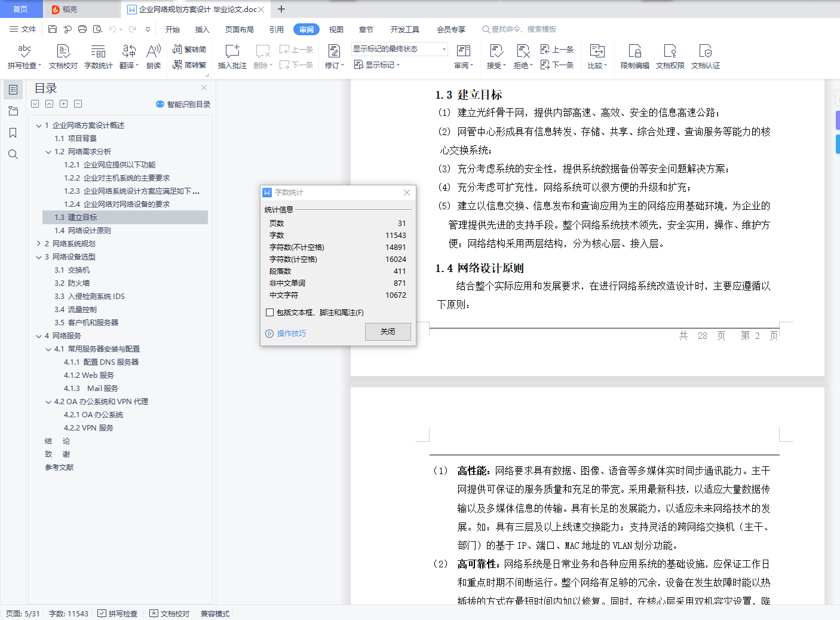This screenshot has height=620, width=840.
Task: Collapse chevron beside 1.2 网络需求分析
Action: (x=48, y=152)
